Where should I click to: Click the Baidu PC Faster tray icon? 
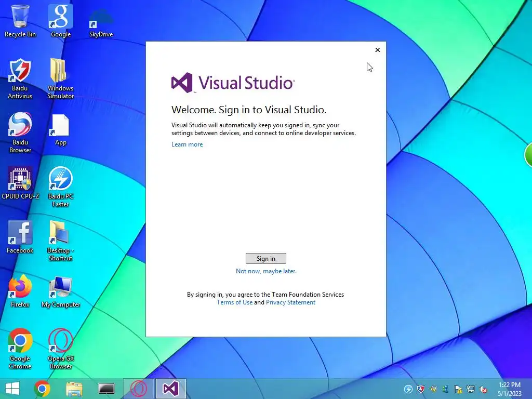[408, 389]
